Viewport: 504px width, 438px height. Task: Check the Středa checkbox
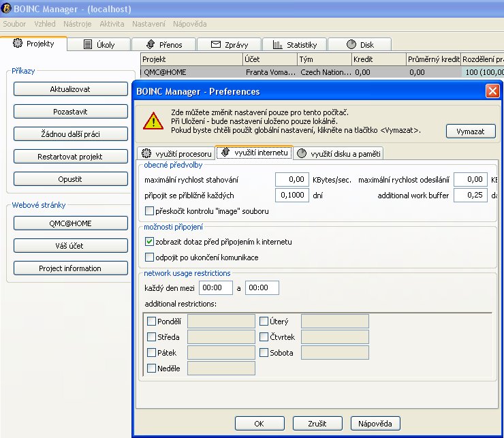[151, 337]
